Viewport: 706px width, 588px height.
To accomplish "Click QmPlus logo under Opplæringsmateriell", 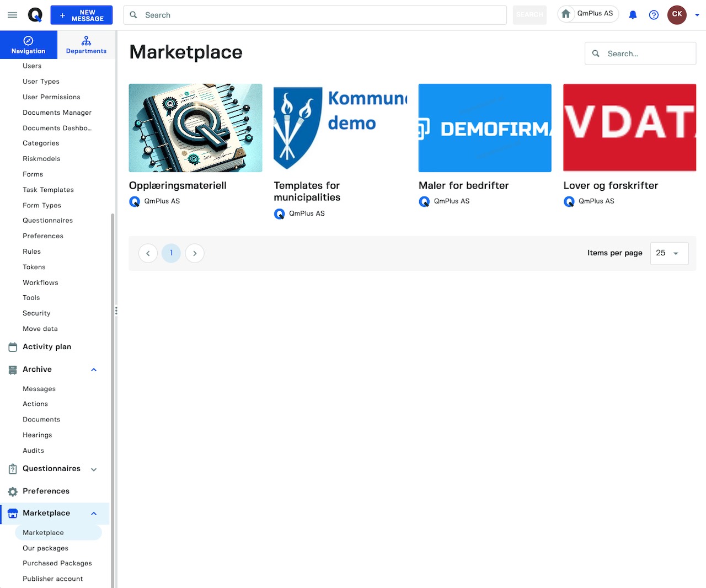I will pos(135,201).
